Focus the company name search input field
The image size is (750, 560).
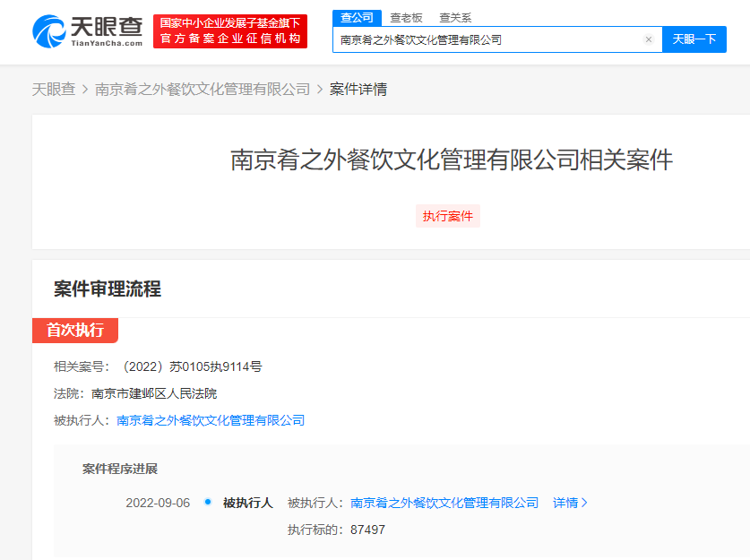[x=488, y=39]
